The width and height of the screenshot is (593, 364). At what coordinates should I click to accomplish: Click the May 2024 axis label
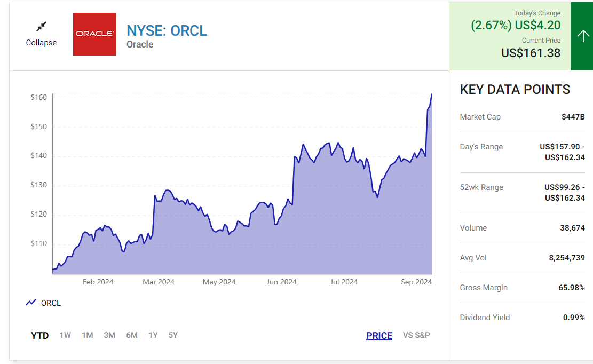219,282
